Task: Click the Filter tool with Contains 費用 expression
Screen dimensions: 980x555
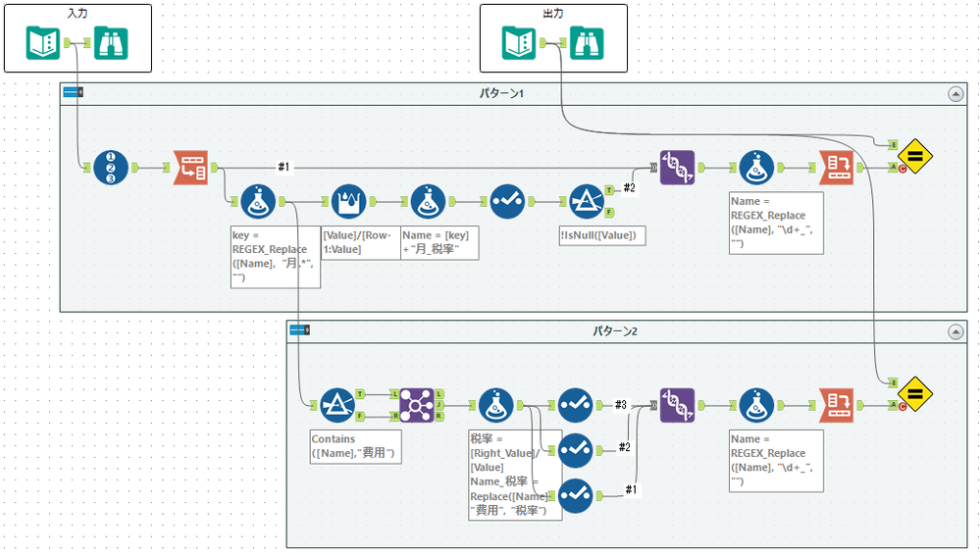Action: click(x=337, y=405)
